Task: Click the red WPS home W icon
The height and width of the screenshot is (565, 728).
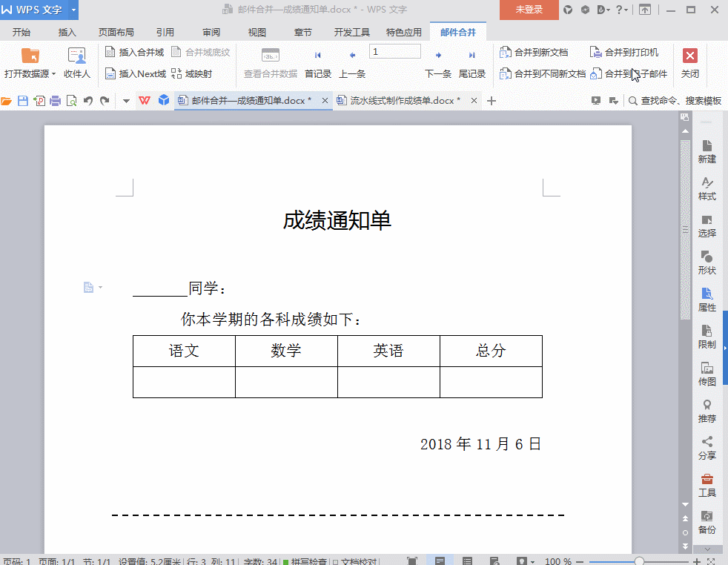Action: point(145,100)
